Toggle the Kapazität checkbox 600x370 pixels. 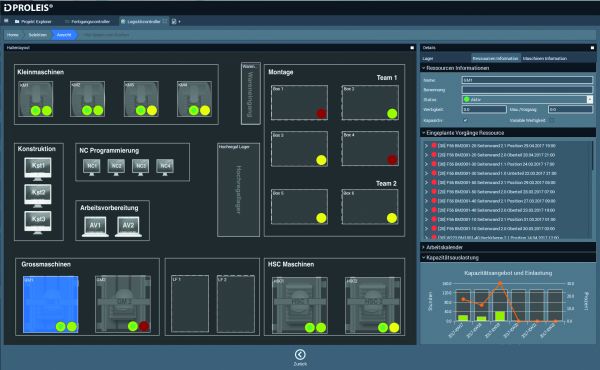(465, 120)
